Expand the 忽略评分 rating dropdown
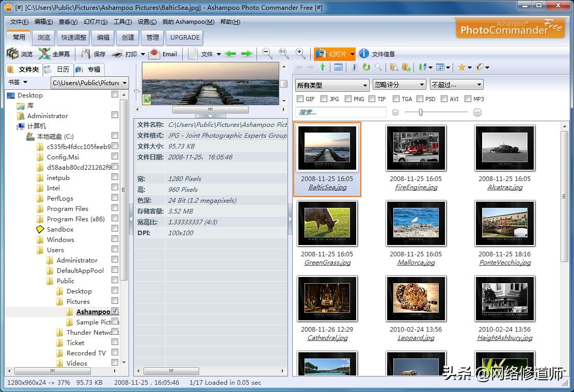This screenshot has width=574, height=392. pyautogui.click(x=399, y=85)
